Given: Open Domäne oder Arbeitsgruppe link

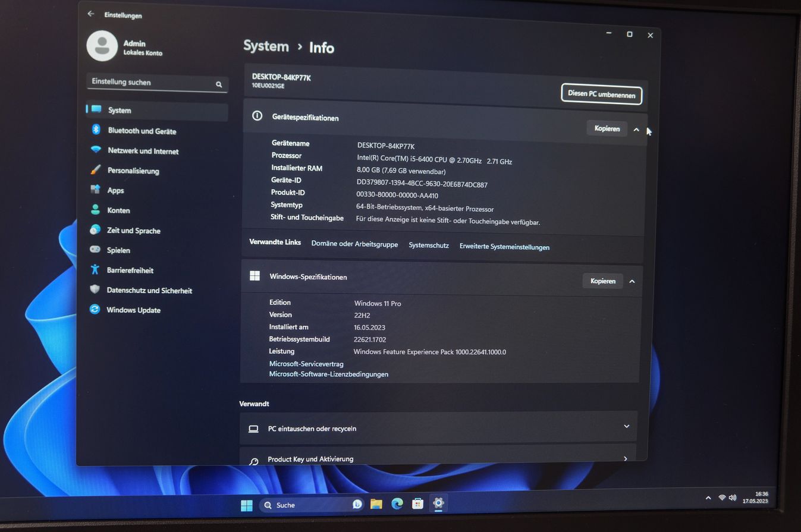Looking at the screenshot, I should 354,244.
